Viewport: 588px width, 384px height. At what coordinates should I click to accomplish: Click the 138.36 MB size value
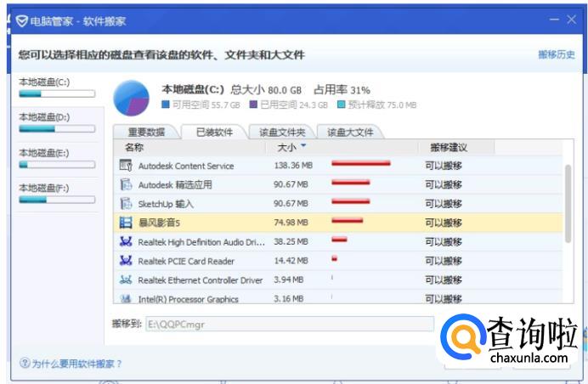293,166
